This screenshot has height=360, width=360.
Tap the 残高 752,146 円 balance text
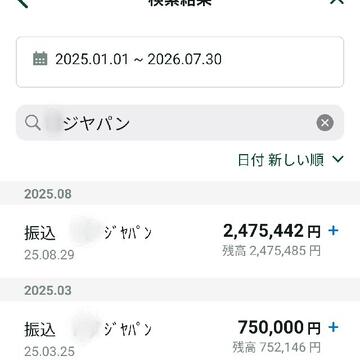coord(276,347)
